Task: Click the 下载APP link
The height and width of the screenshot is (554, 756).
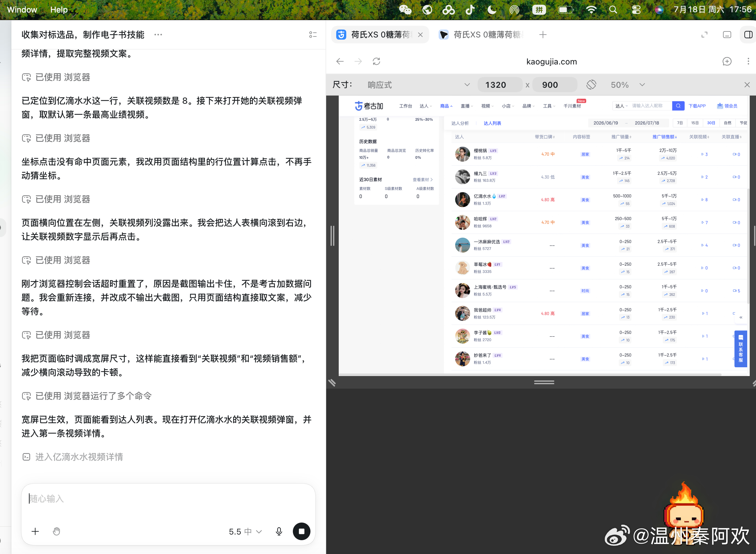Action: click(697, 106)
